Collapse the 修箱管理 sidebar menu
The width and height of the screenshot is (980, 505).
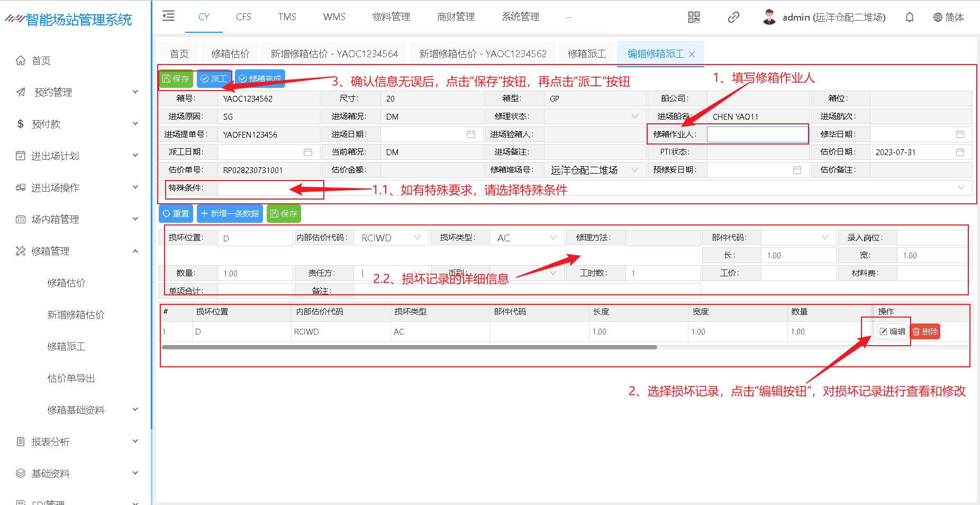135,251
